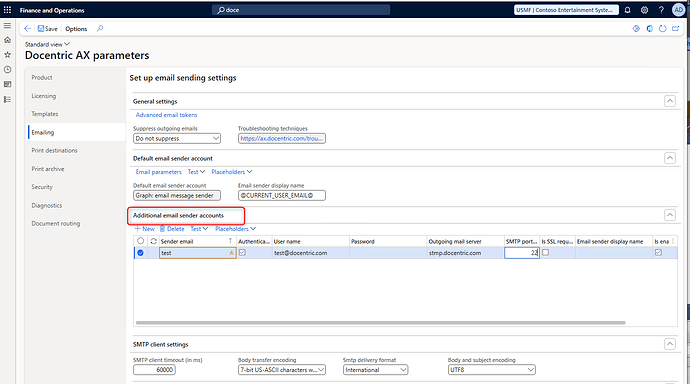Switch to the Print archive tab
Viewport: 690px width, 384px height.
coord(48,169)
